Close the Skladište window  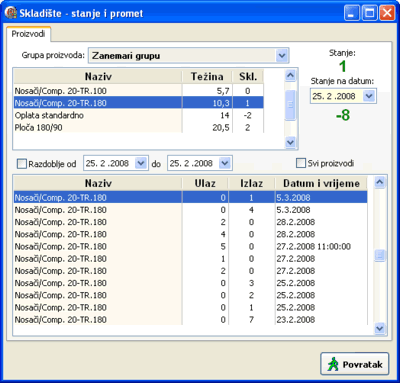(387, 13)
